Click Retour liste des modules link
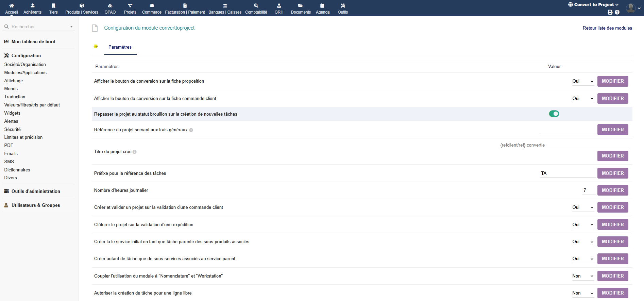The height and width of the screenshot is (301, 644). [607, 28]
